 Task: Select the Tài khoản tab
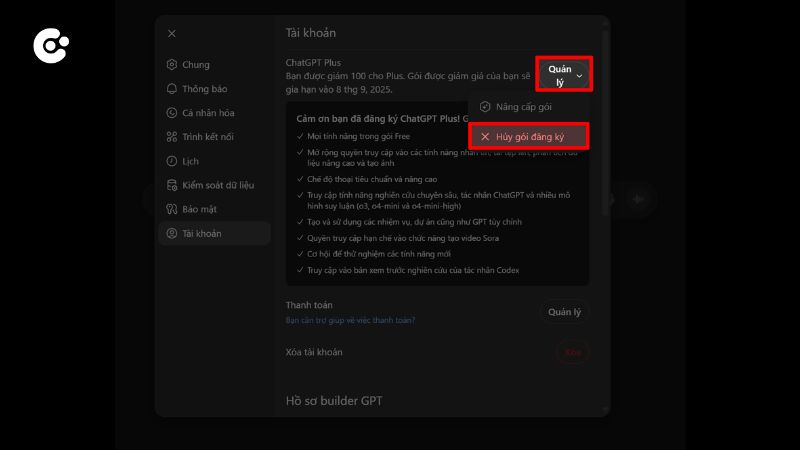pos(214,234)
